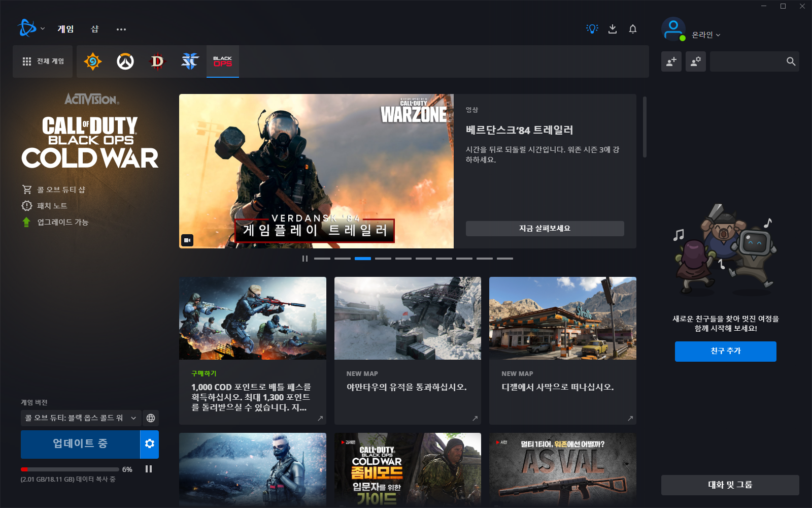Click the 친구 추가 button
Viewport: 812px width, 508px height.
[726, 352]
